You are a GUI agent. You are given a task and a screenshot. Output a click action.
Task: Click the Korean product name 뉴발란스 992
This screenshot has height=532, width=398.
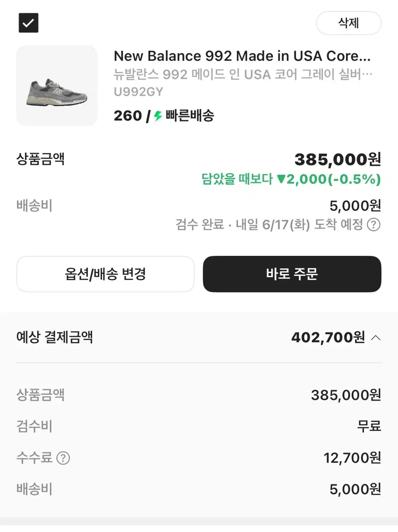[x=243, y=74]
